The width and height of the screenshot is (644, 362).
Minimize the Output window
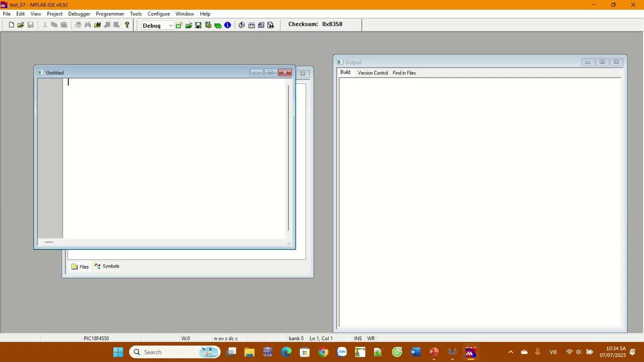click(588, 62)
